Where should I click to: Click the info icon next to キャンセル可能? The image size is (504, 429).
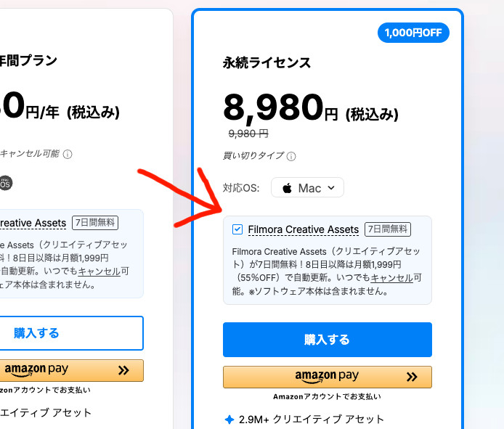coord(68,155)
